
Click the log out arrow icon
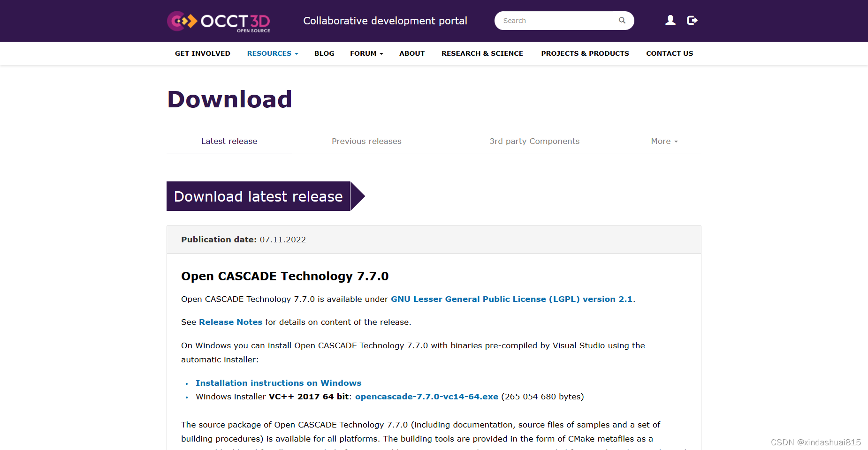point(692,20)
